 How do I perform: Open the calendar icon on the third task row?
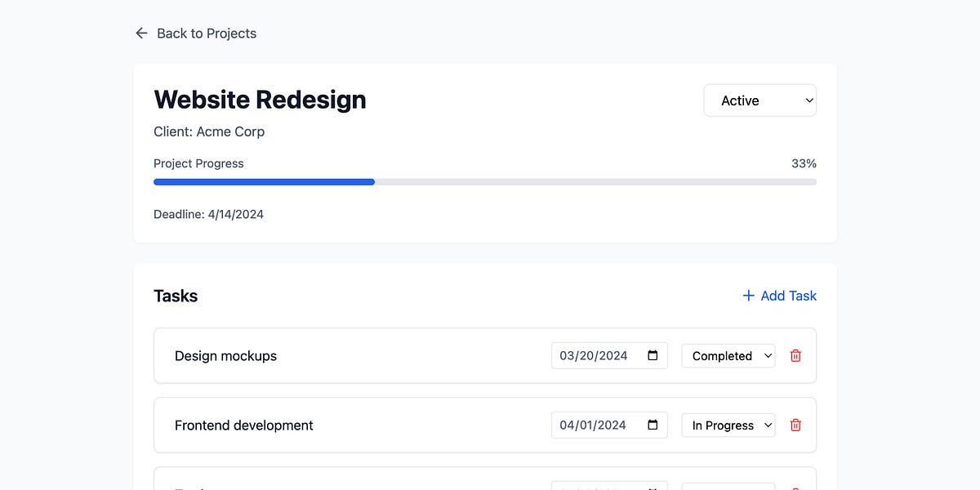651,488
